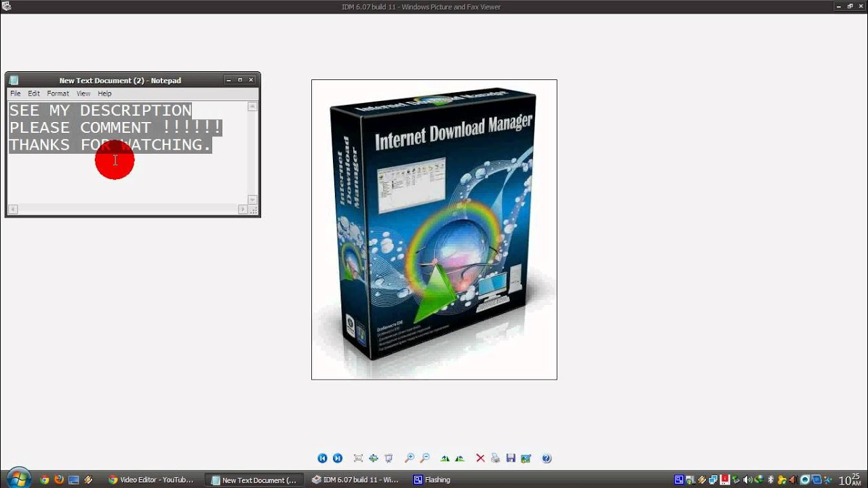The image size is (868, 488).
Task: Rotate image clockwise in viewer
Action: pyautogui.click(x=445, y=458)
